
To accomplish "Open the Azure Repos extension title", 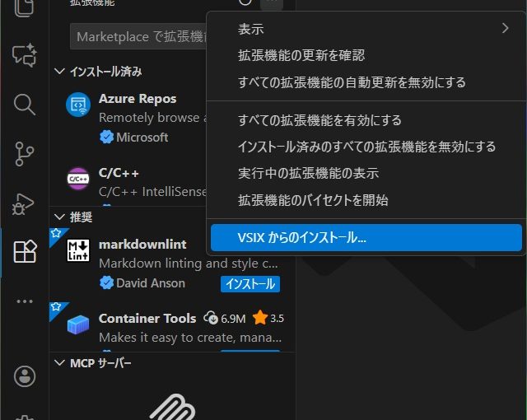I will click(x=138, y=99).
